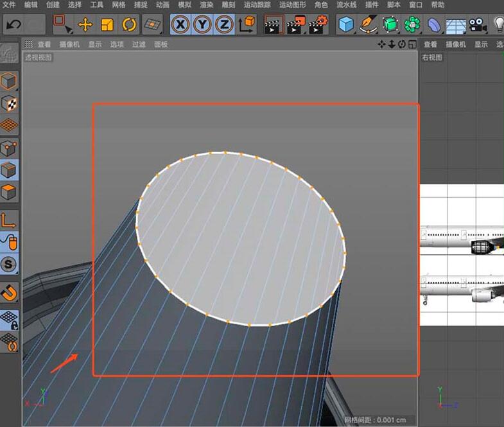Open the spline Pen tool
Viewport: 504px width, 427px height.
coord(368,25)
